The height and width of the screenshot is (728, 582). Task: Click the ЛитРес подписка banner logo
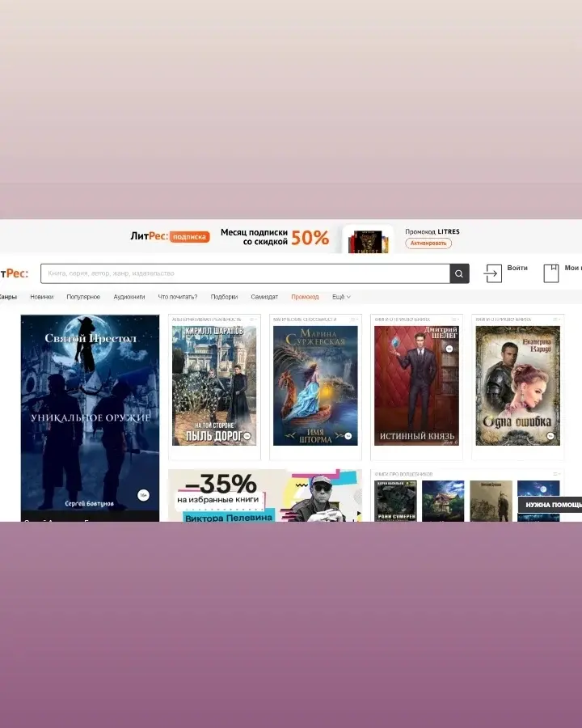click(169, 236)
